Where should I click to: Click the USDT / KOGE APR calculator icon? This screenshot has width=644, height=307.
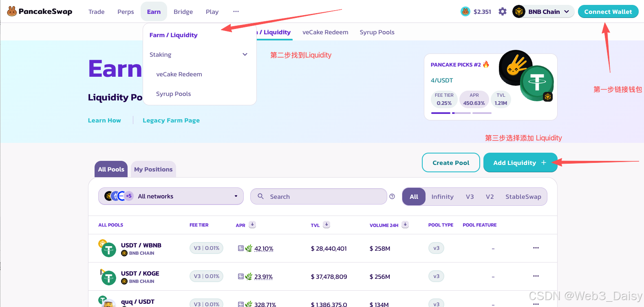point(241,276)
